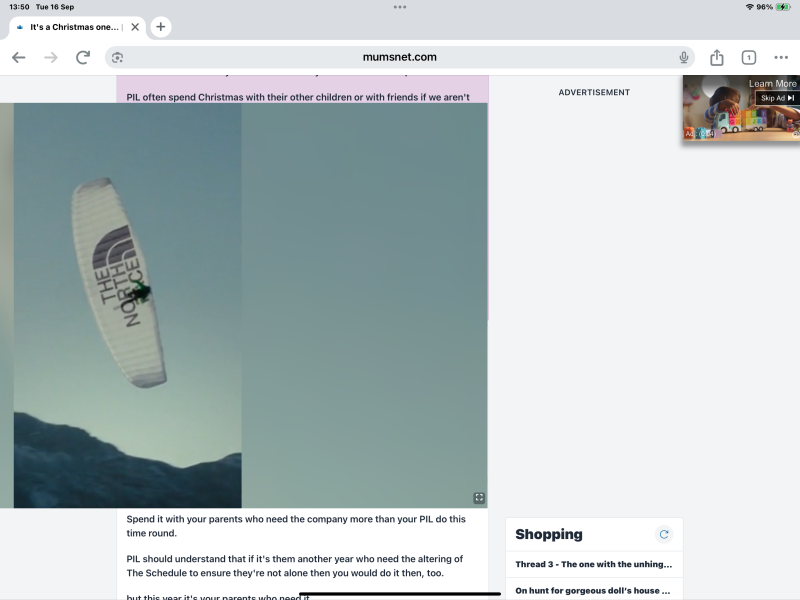Tap the site info icon in address bar
Image resolution: width=800 pixels, height=600 pixels.
(x=118, y=58)
